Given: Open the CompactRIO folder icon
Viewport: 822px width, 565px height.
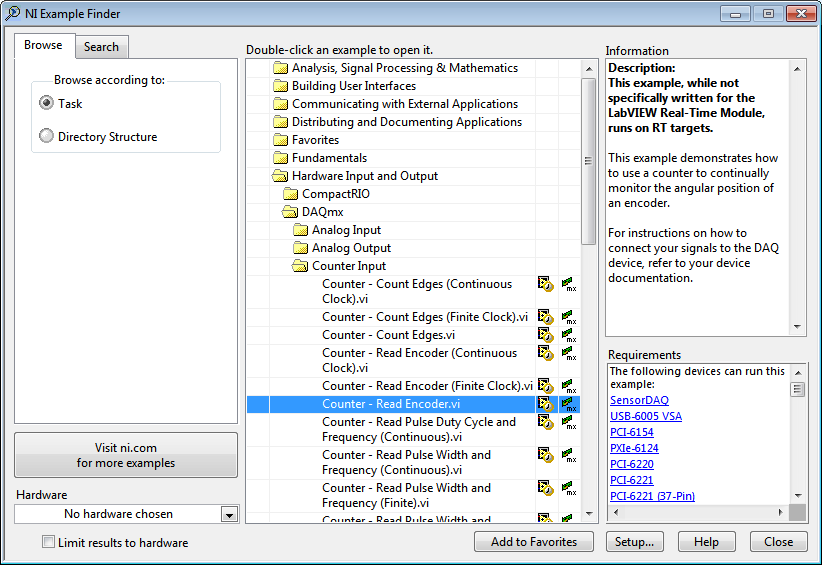Looking at the screenshot, I should coord(290,194).
